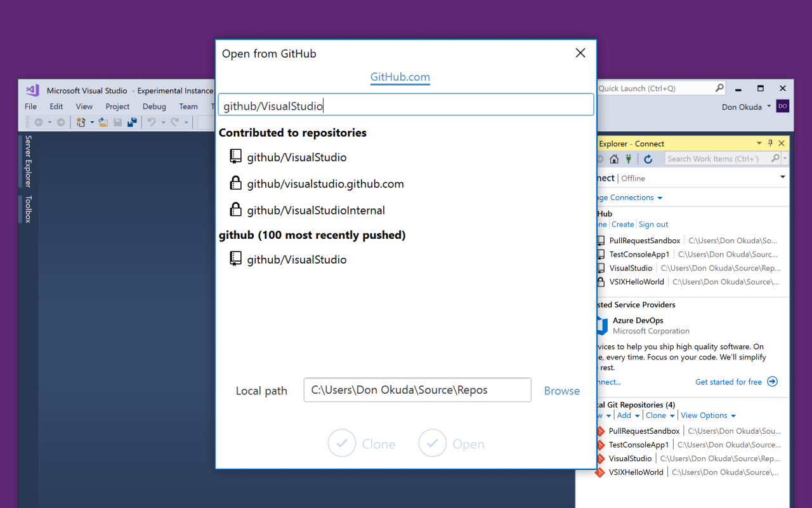
Task: Click Navigate Backward arrow in toolbar
Action: 39,123
